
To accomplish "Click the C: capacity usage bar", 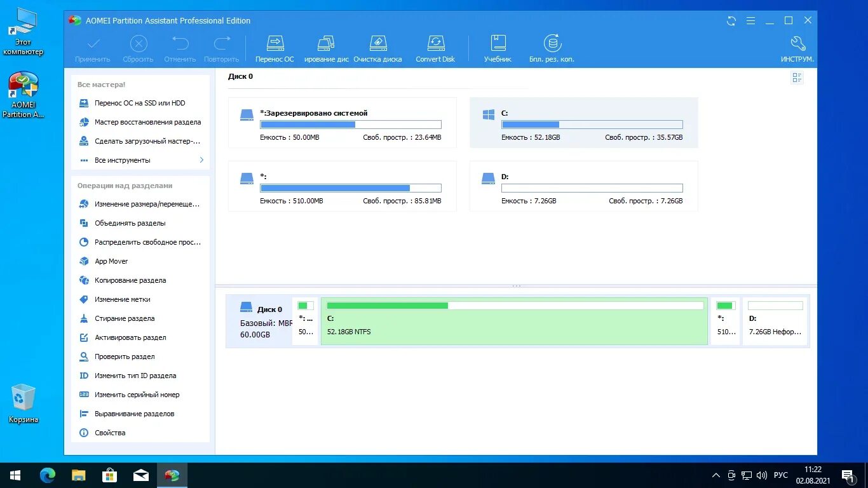I will click(x=592, y=125).
